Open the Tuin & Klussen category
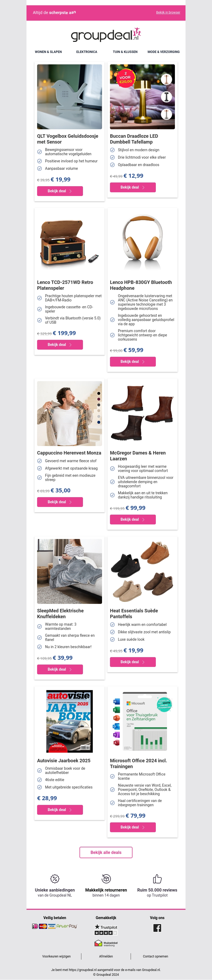This screenshot has width=212, height=980. [125, 52]
